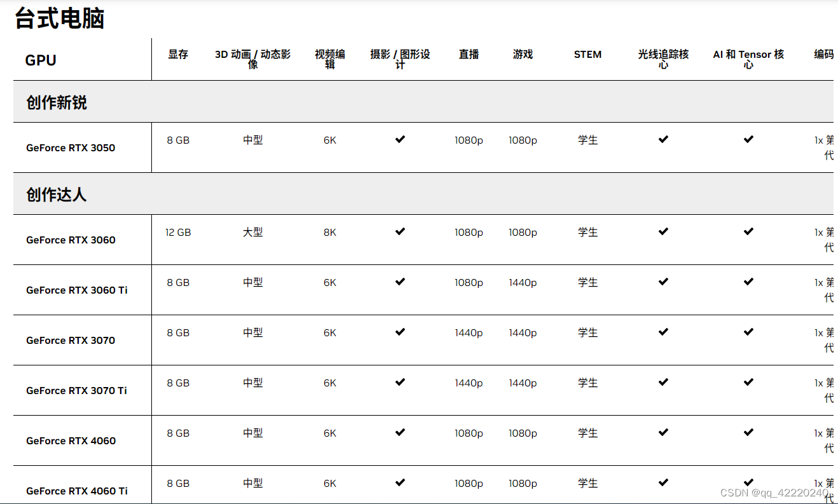The width and height of the screenshot is (838, 504).
Task: Select the 大型 cell in RTX 3060 row
Action: point(253,233)
